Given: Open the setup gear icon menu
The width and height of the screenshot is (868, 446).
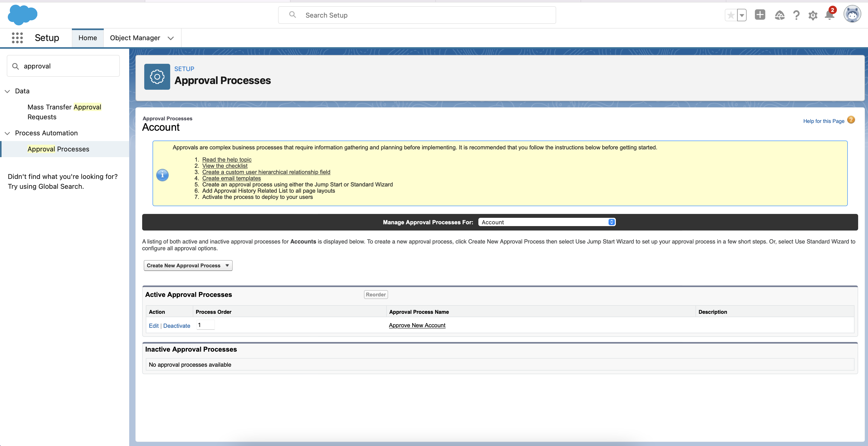Looking at the screenshot, I should click(813, 15).
